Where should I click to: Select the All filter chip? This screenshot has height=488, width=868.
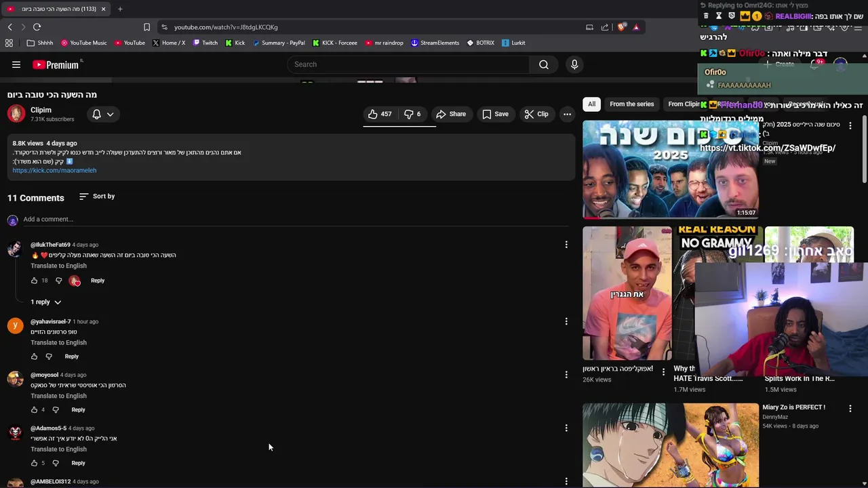(591, 104)
